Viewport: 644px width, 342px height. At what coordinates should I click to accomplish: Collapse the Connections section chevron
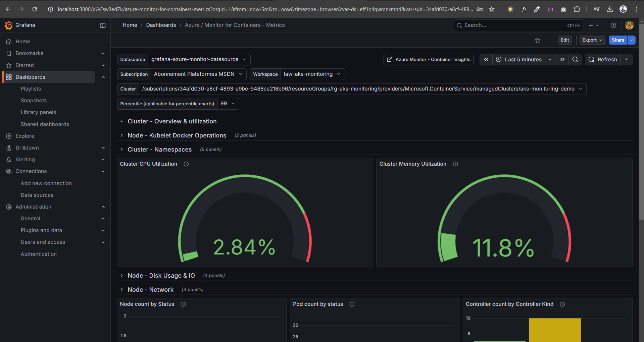coord(103,171)
